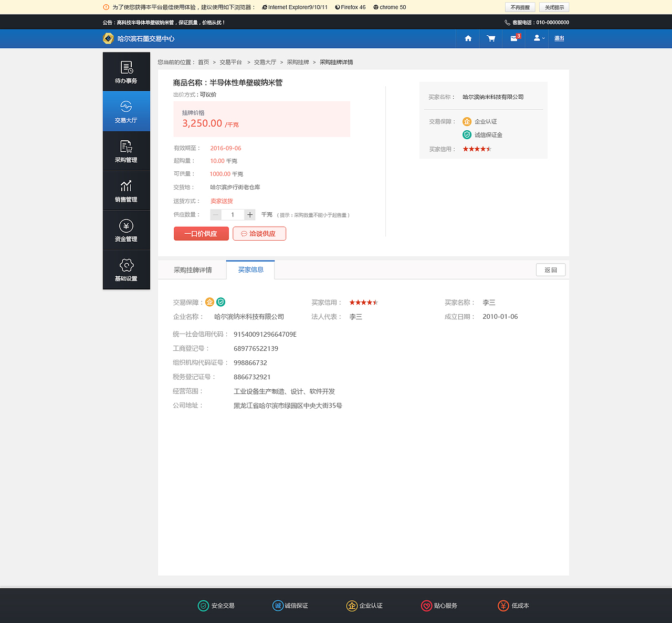Click the 低成本 footer icon

click(503, 606)
